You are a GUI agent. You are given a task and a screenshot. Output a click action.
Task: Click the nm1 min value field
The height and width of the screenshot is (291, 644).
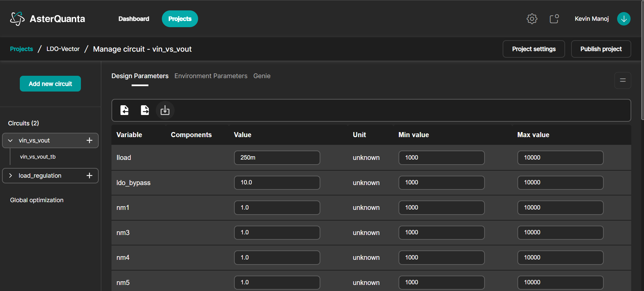tap(442, 208)
